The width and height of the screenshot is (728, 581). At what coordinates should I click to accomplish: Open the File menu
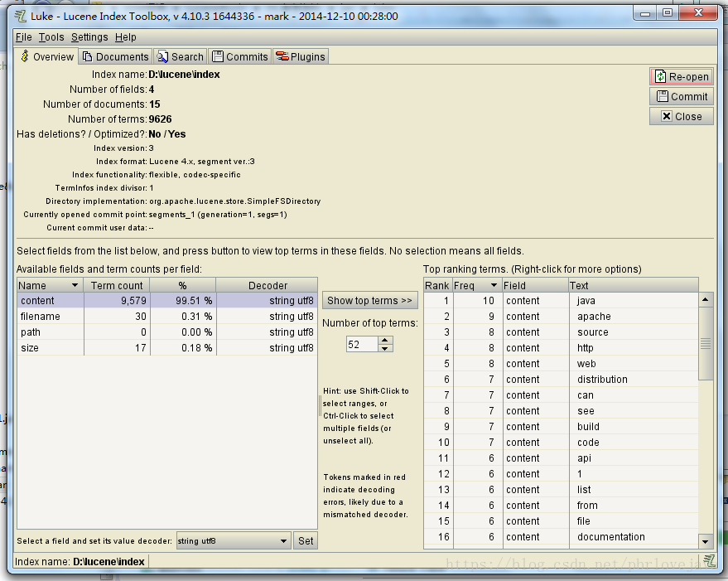click(24, 37)
